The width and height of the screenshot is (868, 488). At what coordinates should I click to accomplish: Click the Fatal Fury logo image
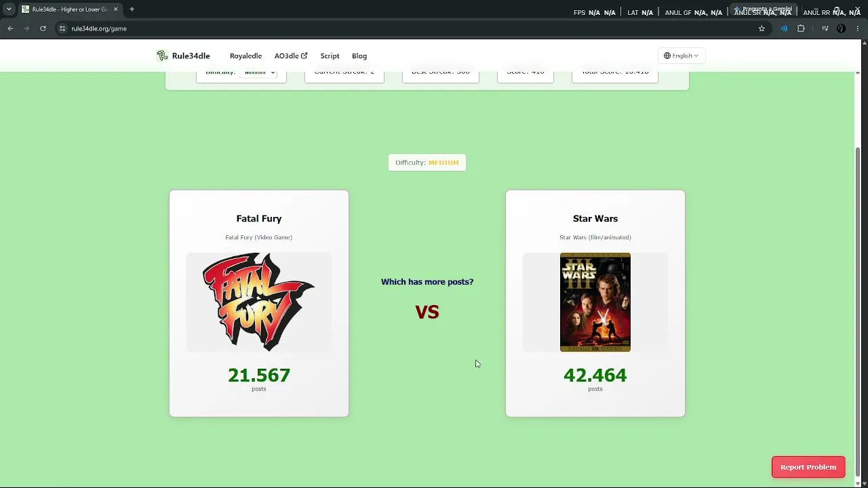pyautogui.click(x=259, y=302)
